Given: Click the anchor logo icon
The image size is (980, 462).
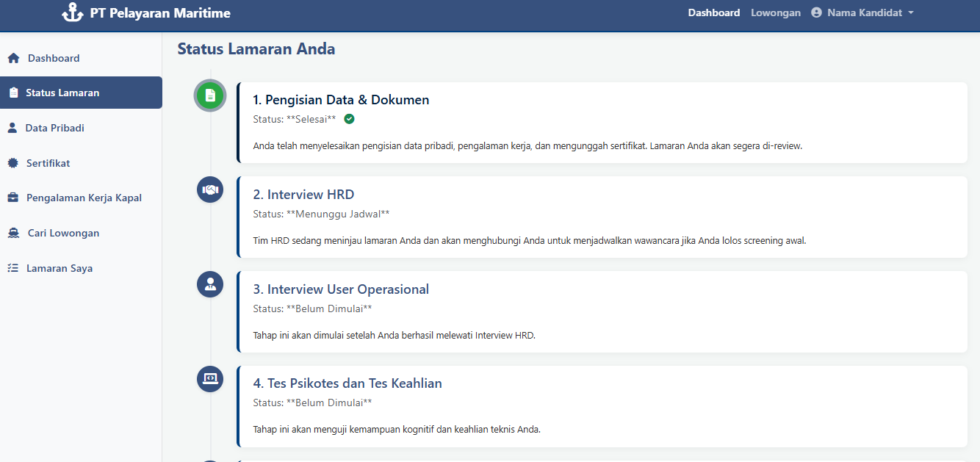Looking at the screenshot, I should coord(73,12).
